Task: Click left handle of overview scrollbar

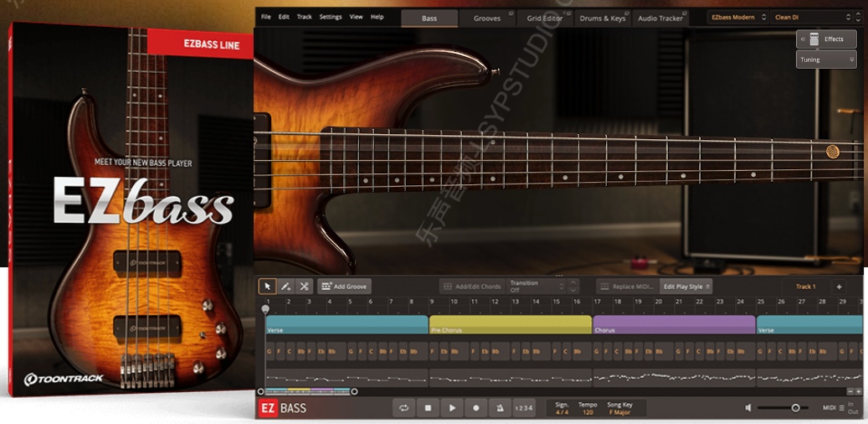Action: (x=260, y=391)
